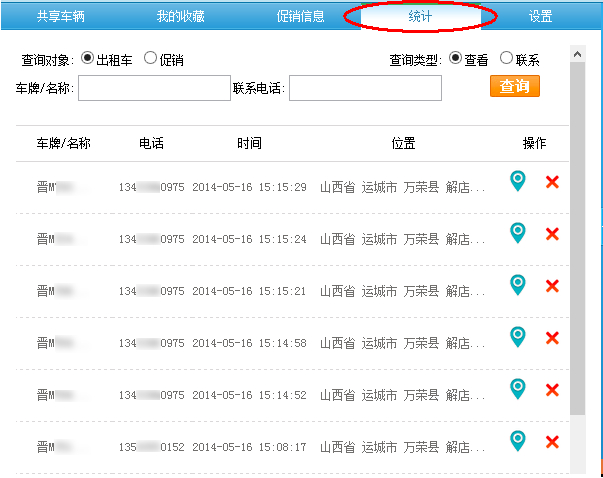Choose 查看 query type radio

[x=456, y=58]
